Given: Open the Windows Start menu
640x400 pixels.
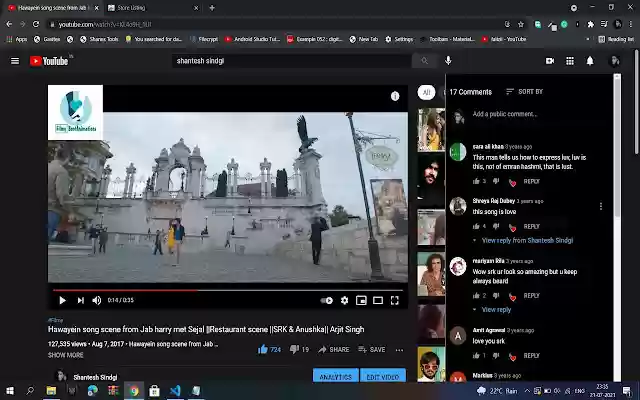Looking at the screenshot, I should pos(10,391).
